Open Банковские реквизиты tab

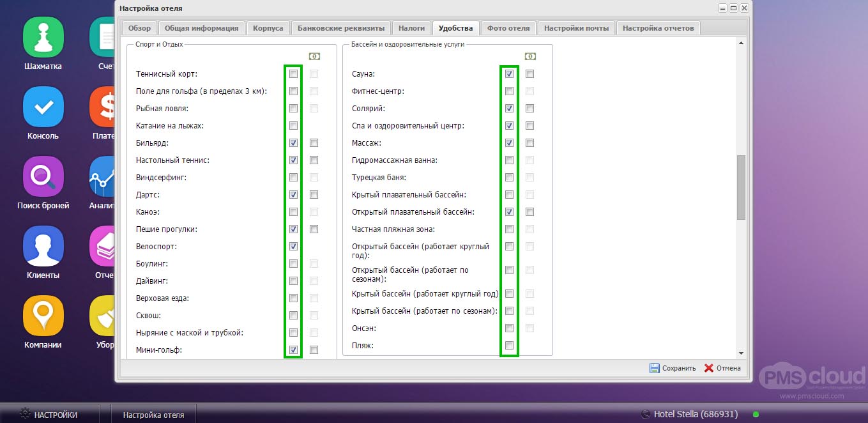pos(340,28)
